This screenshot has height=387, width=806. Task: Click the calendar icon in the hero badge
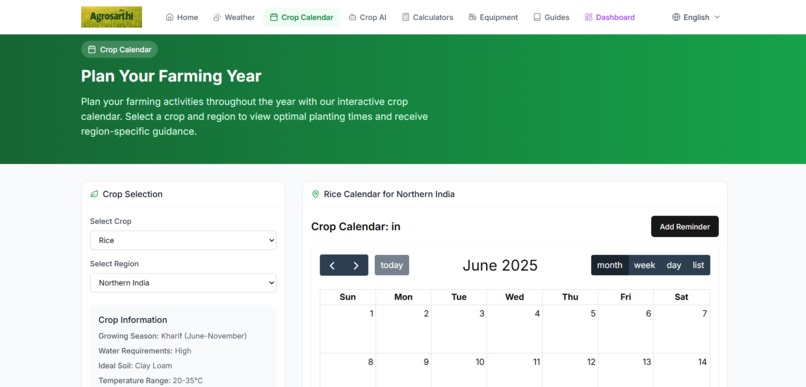pos(92,49)
